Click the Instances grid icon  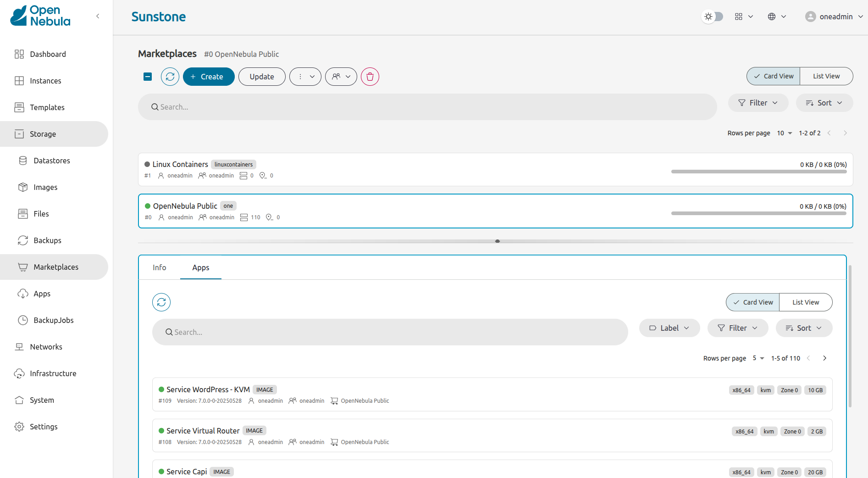(x=19, y=81)
